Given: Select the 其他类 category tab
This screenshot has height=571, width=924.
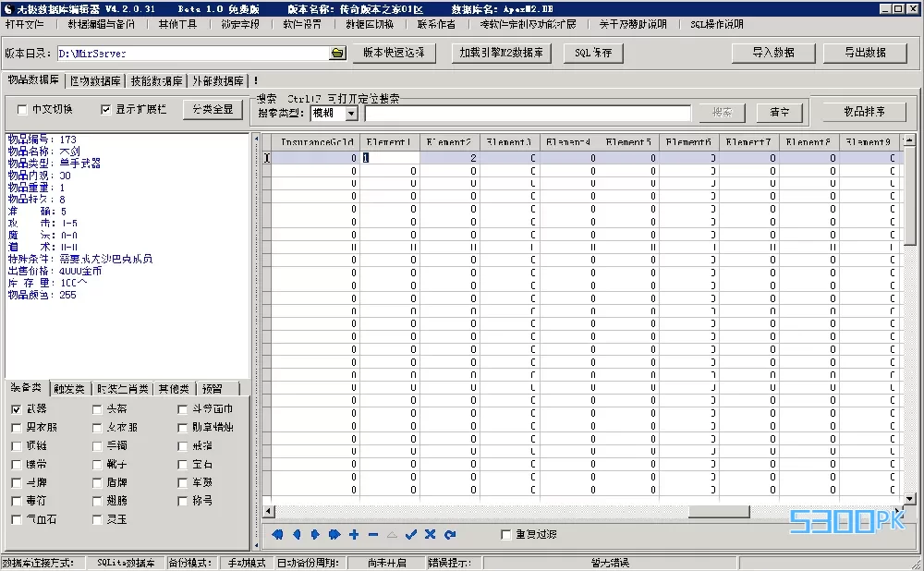Looking at the screenshot, I should [x=174, y=389].
